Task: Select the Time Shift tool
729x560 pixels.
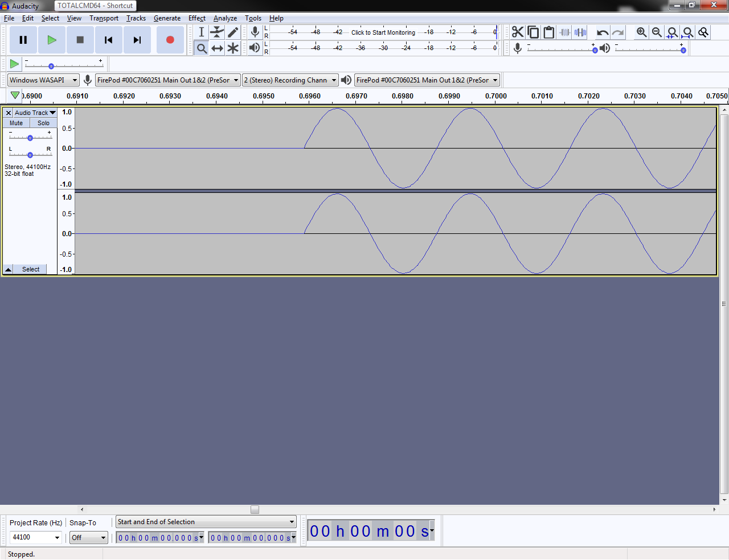Action: pyautogui.click(x=217, y=48)
